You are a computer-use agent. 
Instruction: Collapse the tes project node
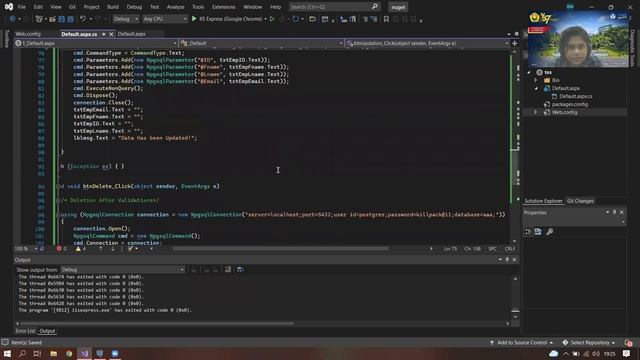tap(529, 72)
